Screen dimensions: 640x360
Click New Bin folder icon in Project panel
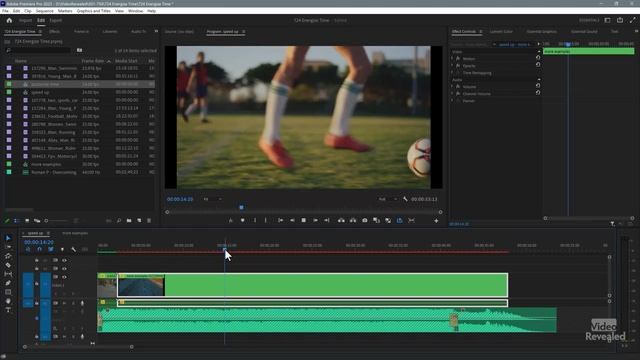(129, 220)
